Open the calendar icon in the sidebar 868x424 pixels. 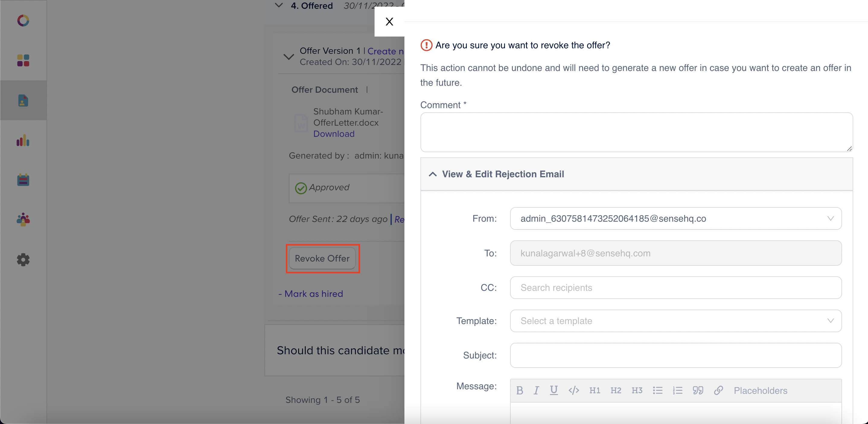click(22, 180)
